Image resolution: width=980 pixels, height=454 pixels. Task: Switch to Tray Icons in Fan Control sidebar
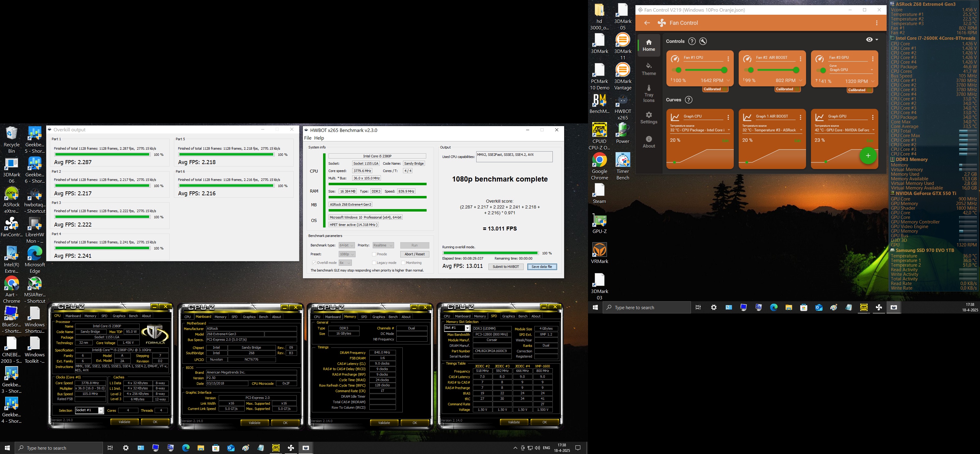pyautogui.click(x=649, y=94)
